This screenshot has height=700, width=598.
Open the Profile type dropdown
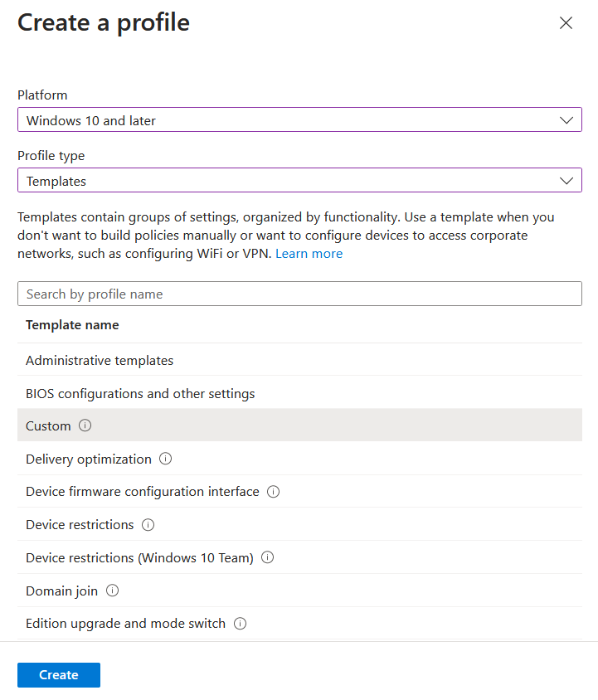(299, 181)
